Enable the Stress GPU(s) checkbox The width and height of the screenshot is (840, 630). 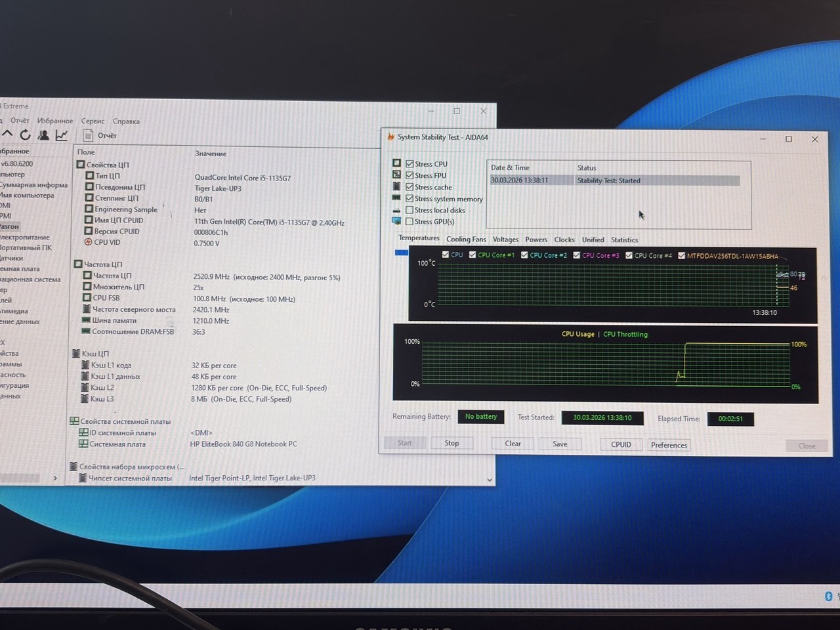[x=409, y=222]
